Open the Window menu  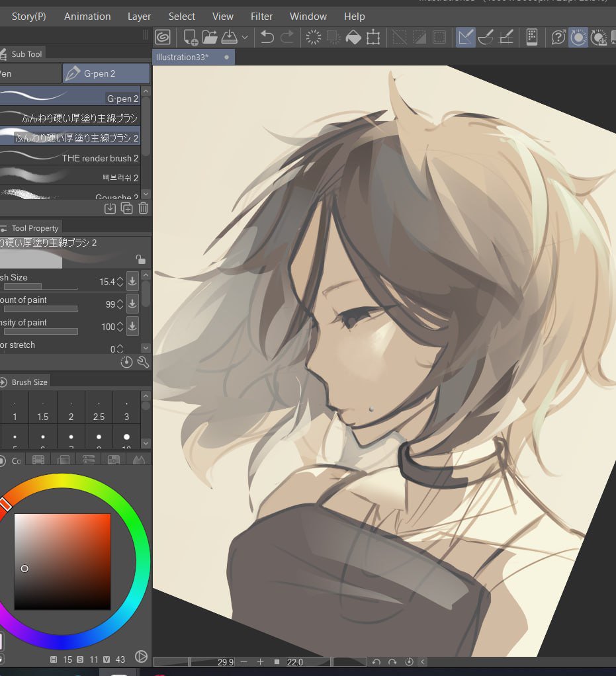pos(308,17)
